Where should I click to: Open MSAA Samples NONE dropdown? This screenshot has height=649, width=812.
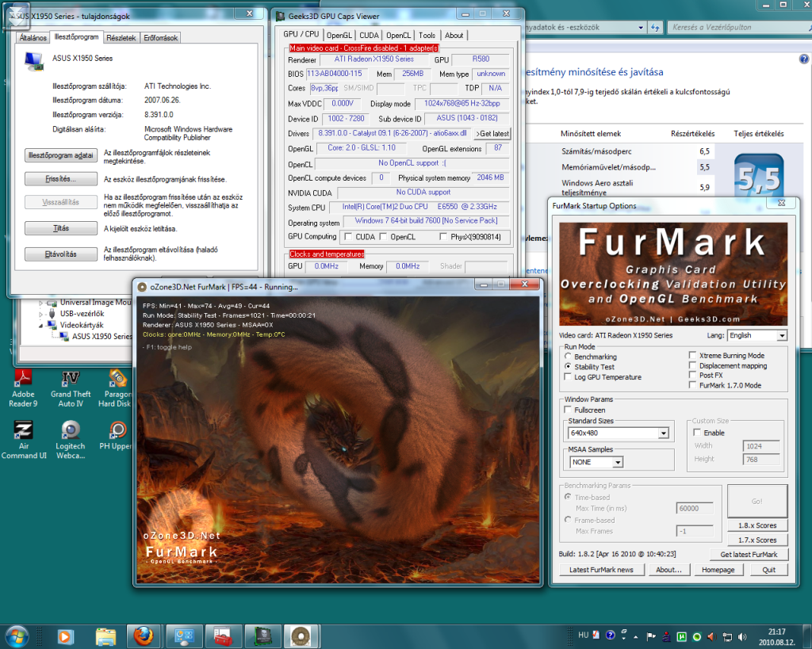coord(617,462)
